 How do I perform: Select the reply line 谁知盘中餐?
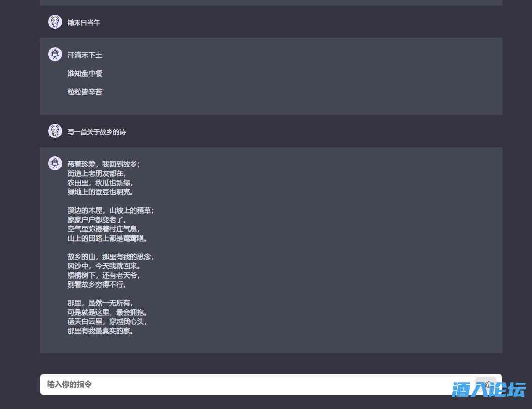click(x=85, y=74)
